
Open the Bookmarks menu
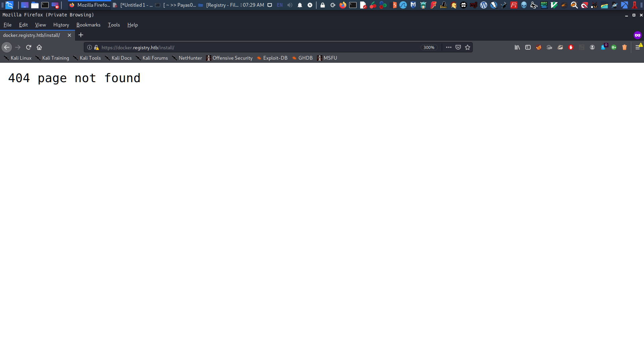coord(88,25)
